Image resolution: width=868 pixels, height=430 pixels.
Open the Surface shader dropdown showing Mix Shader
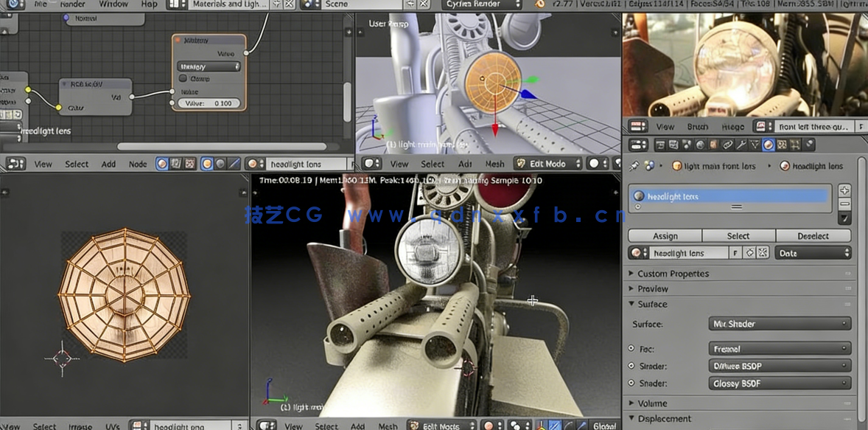tap(779, 323)
